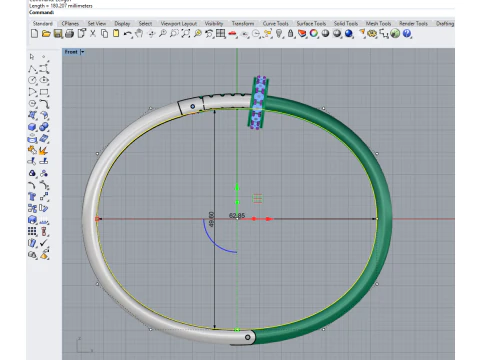480x360 pixels.
Task: Open the Render Tools tab
Action: [413, 24]
